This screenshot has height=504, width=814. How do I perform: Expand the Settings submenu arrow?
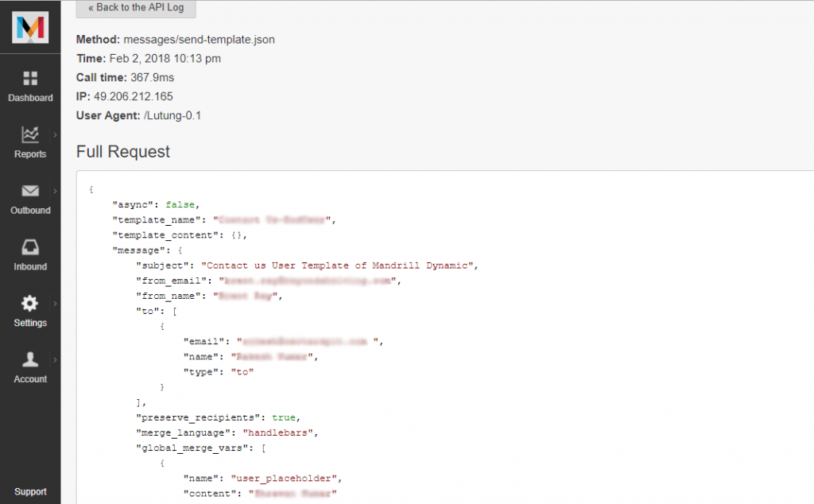click(55, 304)
